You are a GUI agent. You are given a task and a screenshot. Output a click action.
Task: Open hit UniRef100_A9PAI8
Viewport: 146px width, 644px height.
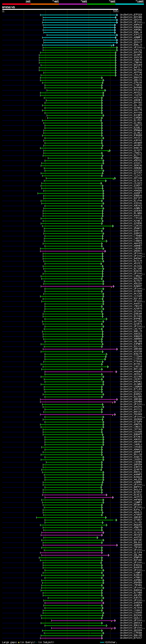131,25
